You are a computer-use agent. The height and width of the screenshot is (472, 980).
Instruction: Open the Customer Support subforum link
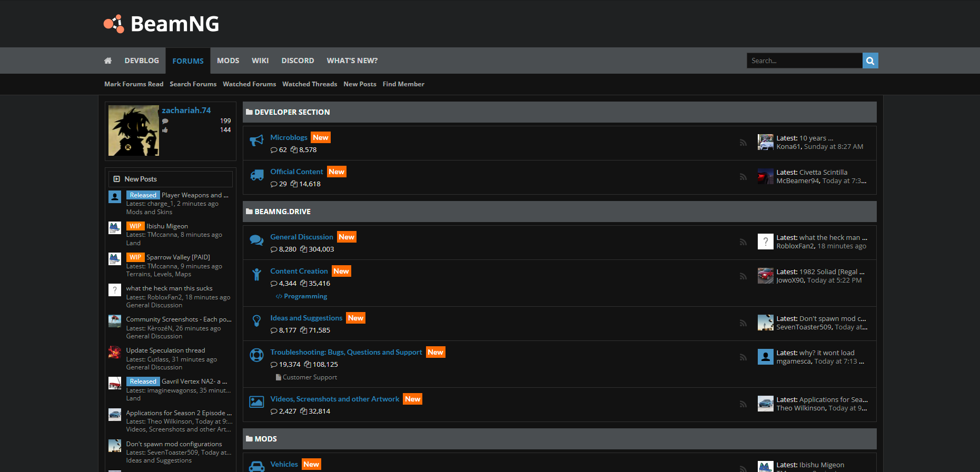click(310, 377)
